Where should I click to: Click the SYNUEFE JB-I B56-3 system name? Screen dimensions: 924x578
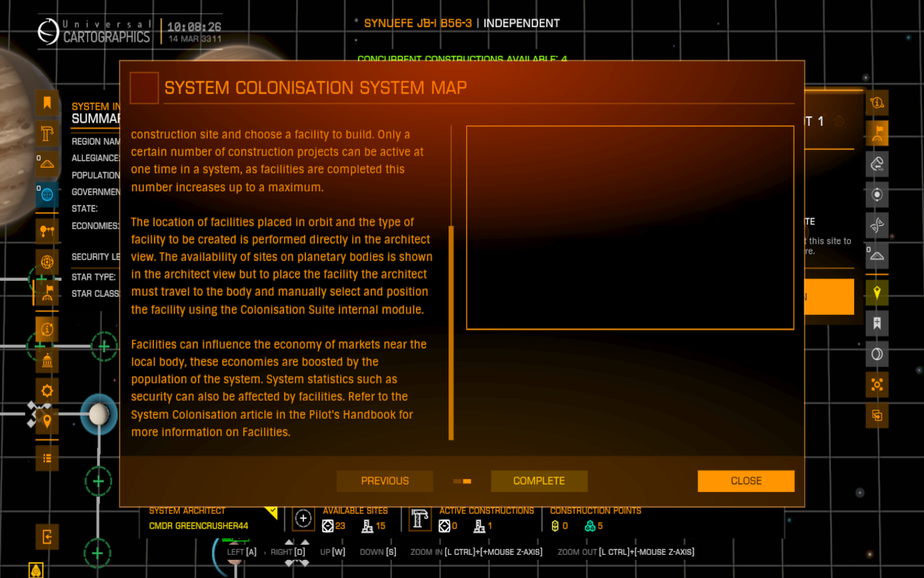coord(418,23)
